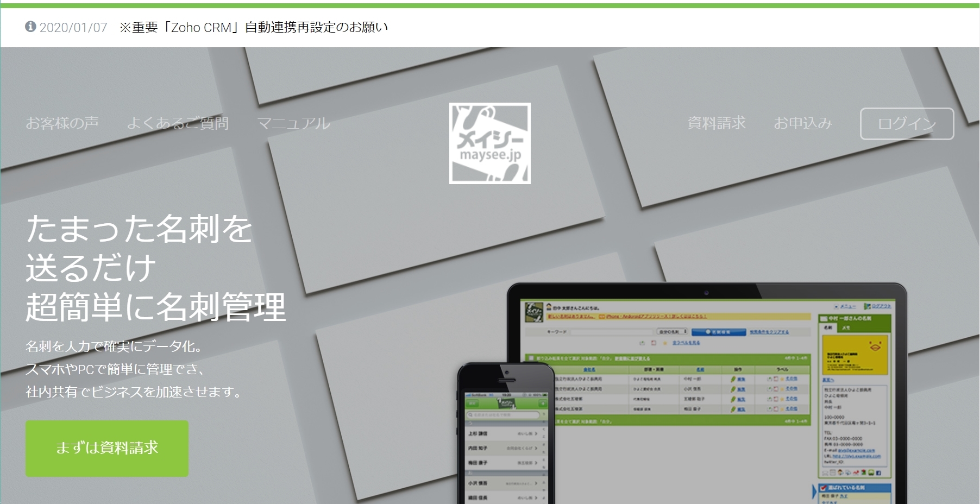
Task: Click the 2020/01/07 date text
Action: click(73, 27)
